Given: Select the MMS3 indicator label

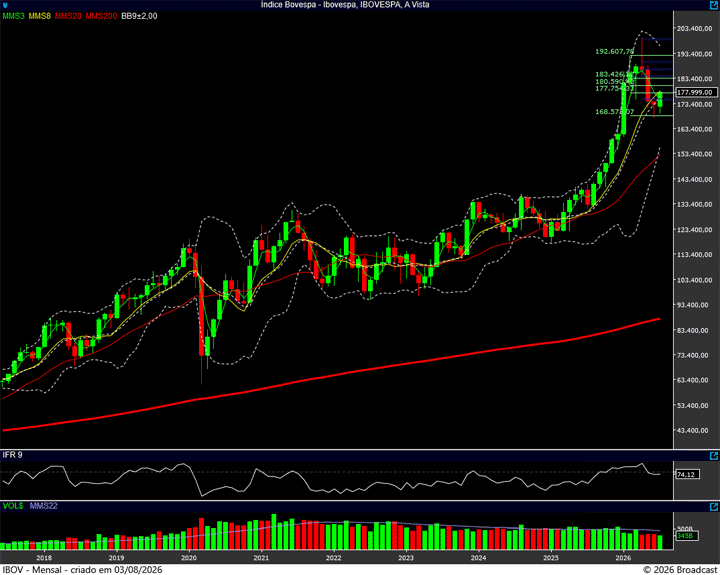Looking at the screenshot, I should (x=14, y=16).
